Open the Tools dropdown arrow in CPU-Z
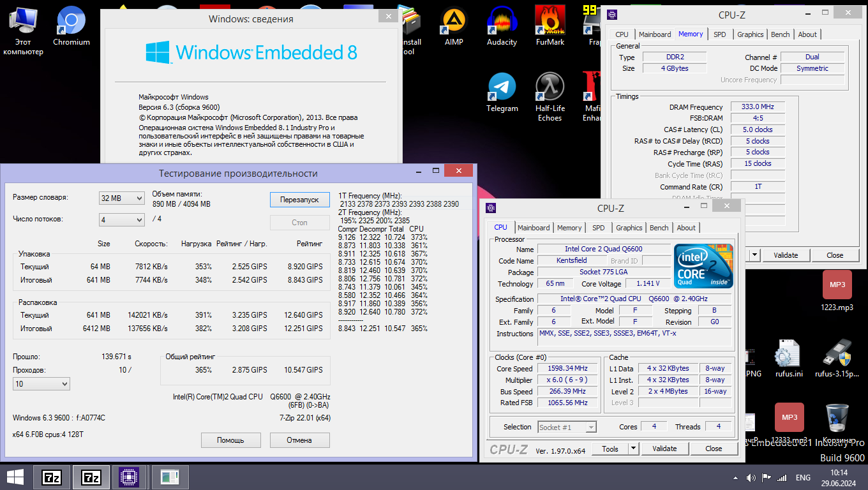This screenshot has width=868, height=490. (x=633, y=449)
